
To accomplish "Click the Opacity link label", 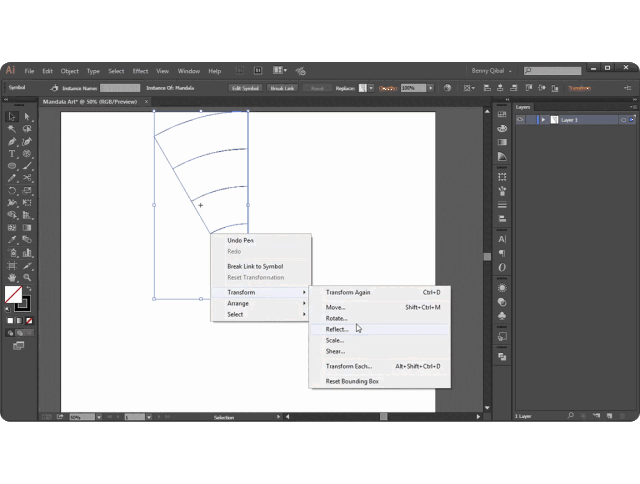I will coord(387,88).
